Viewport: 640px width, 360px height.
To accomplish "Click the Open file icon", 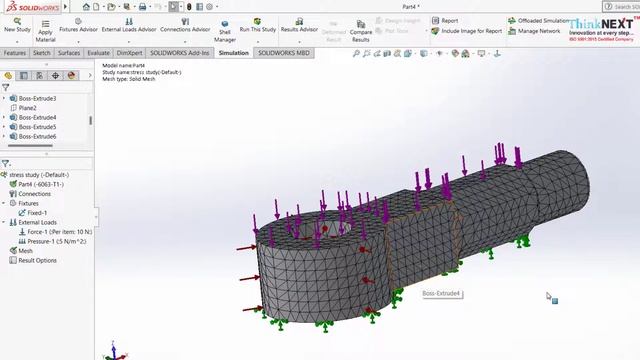I will (111, 7).
